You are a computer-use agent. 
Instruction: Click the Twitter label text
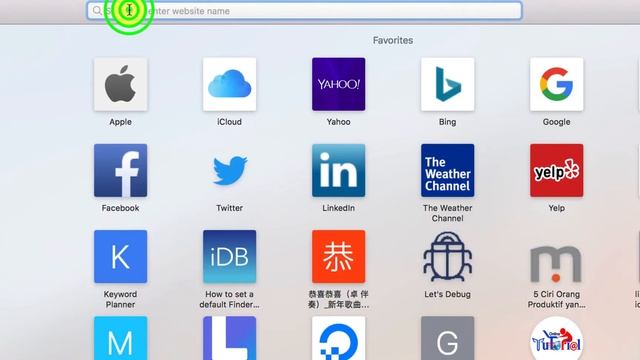click(229, 208)
